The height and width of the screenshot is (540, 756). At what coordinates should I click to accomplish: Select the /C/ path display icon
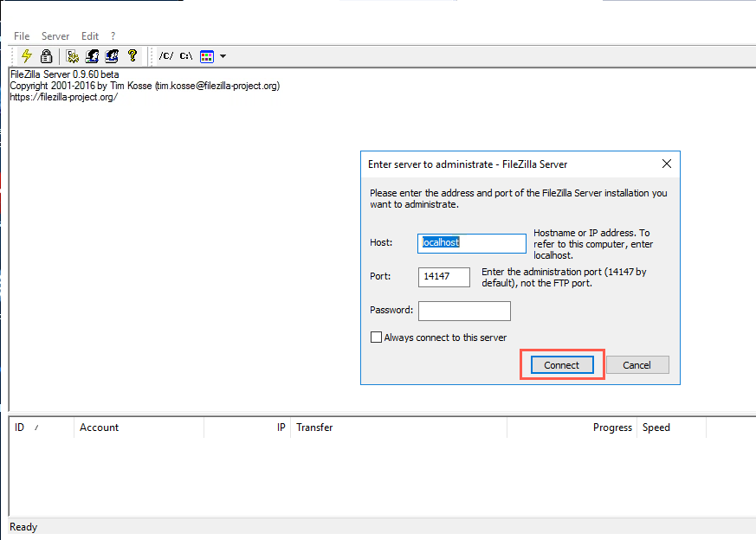tap(166, 56)
